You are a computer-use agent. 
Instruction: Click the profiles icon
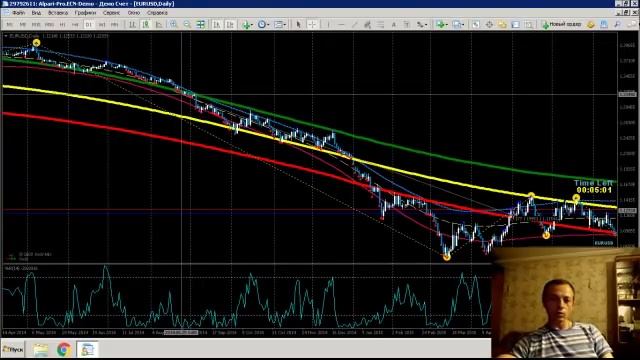pos(456,24)
